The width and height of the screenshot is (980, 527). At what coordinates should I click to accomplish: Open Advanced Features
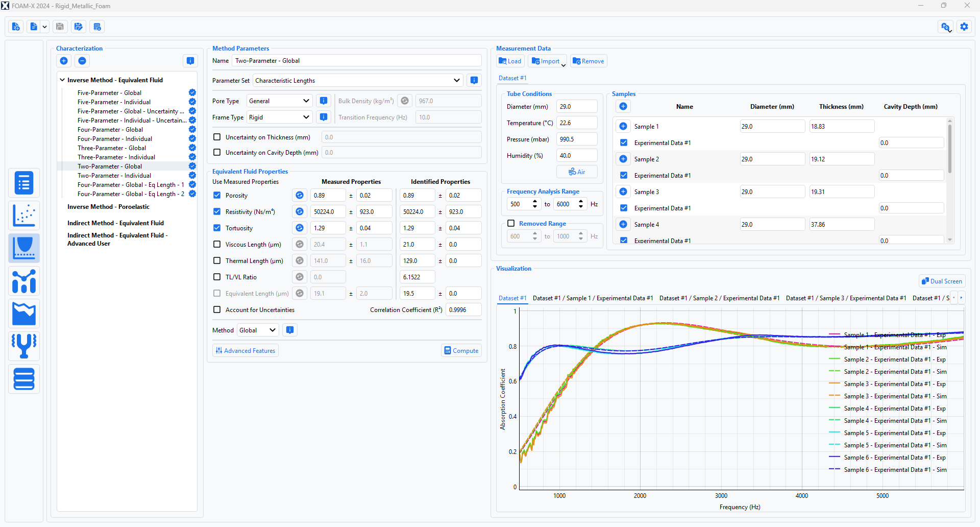[246, 351]
